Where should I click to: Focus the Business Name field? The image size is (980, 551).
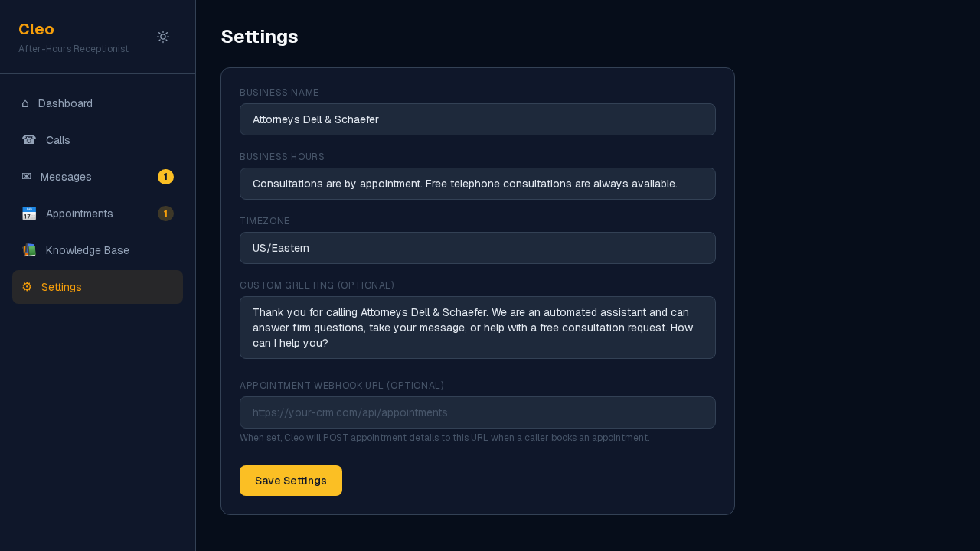point(477,119)
